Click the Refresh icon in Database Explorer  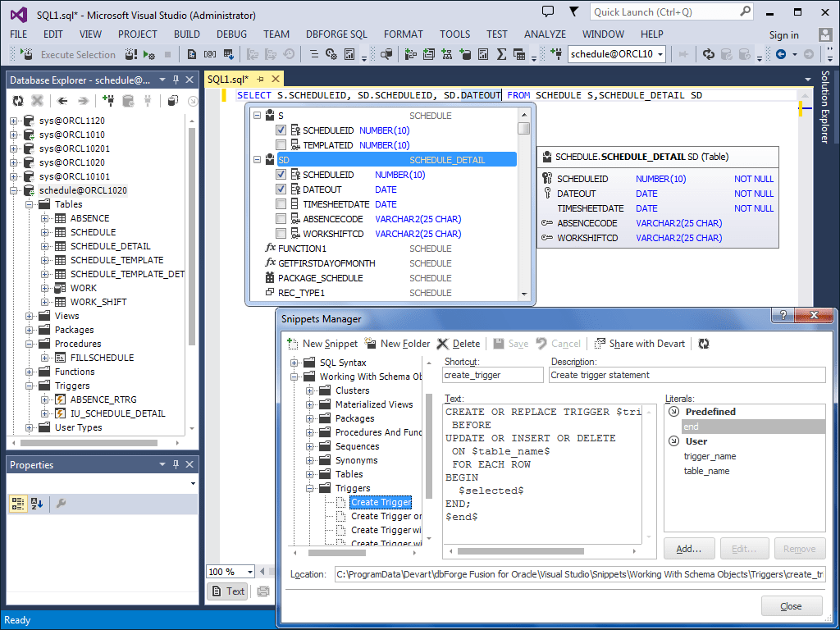pos(17,101)
